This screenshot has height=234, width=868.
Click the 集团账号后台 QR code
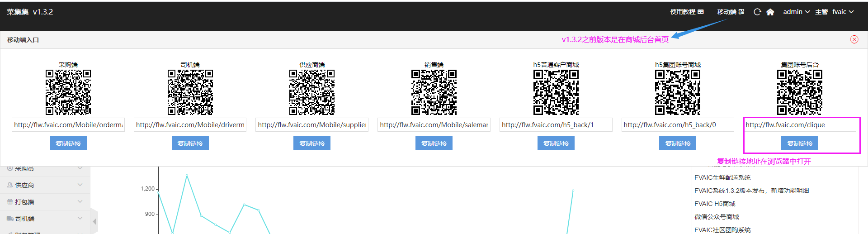(x=799, y=92)
